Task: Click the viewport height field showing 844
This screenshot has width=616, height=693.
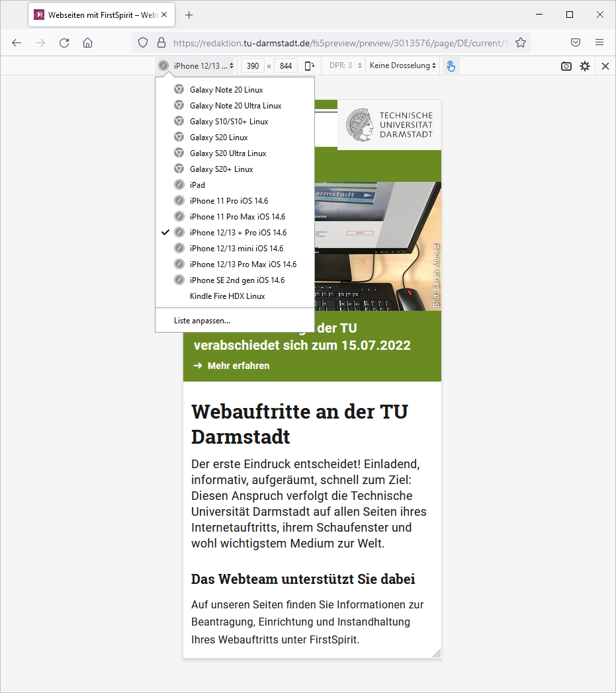Action: [286, 66]
